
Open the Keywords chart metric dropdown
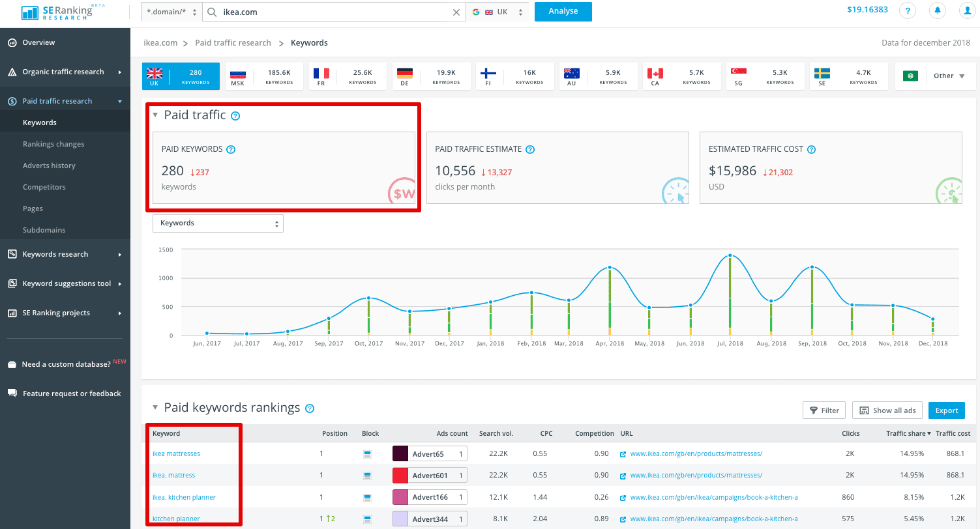coord(218,223)
